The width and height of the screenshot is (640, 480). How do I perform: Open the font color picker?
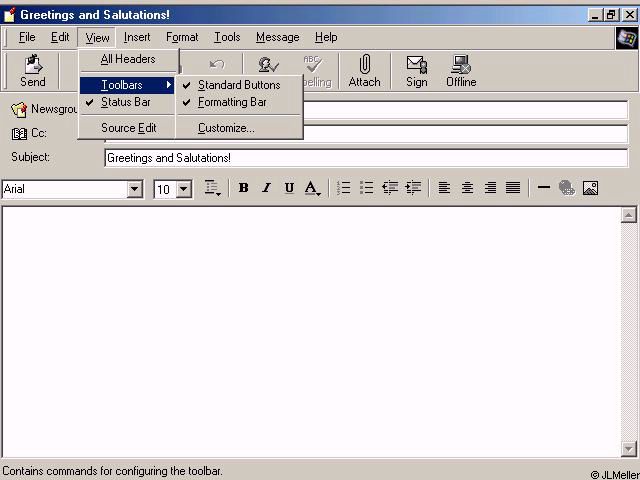coord(313,188)
